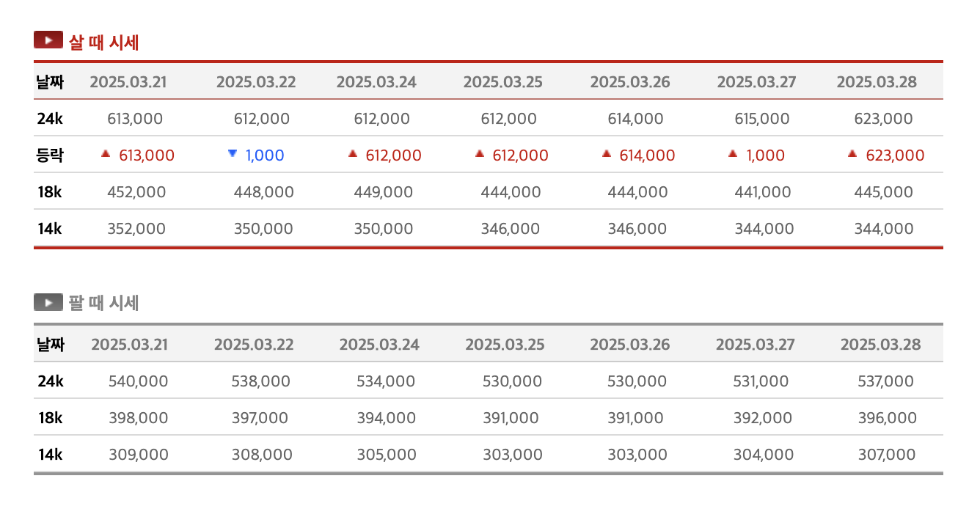The width and height of the screenshot is (980, 506).
Task: Click the red up arrow before 613,000 in 등락 row
Action: tap(106, 154)
